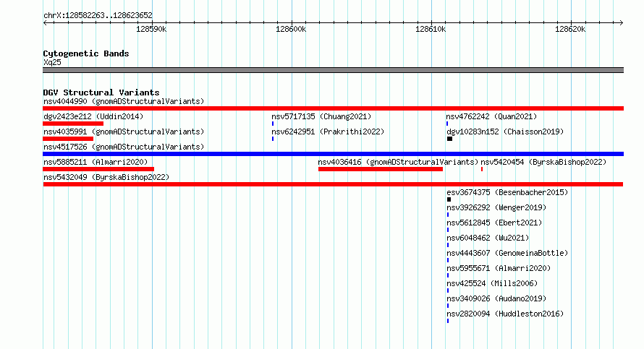Select the blue nsv4517526 variant bar

pyautogui.click(x=333, y=154)
